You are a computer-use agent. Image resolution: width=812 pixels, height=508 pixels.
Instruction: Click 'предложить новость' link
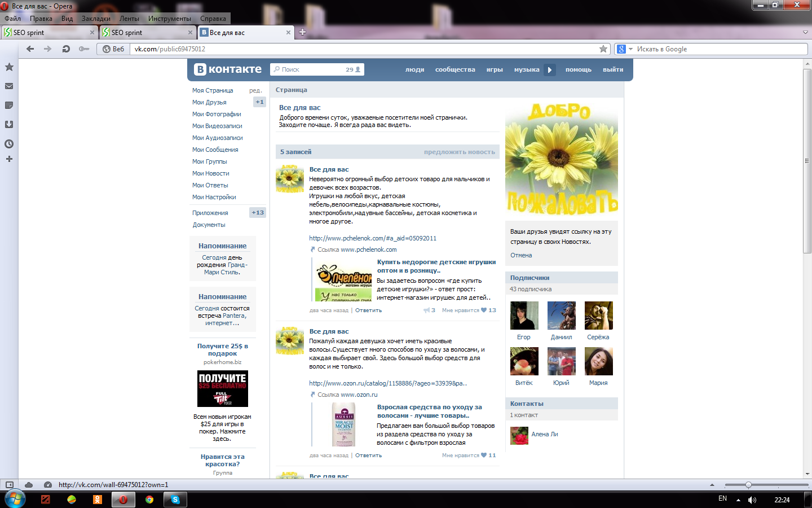[x=460, y=152]
